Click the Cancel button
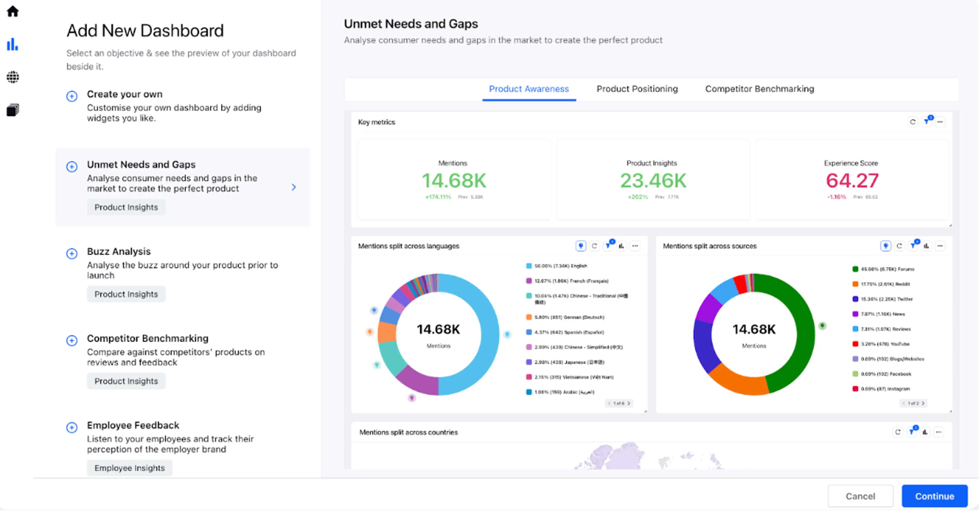Screen dimensions: 980x511 click(x=860, y=496)
